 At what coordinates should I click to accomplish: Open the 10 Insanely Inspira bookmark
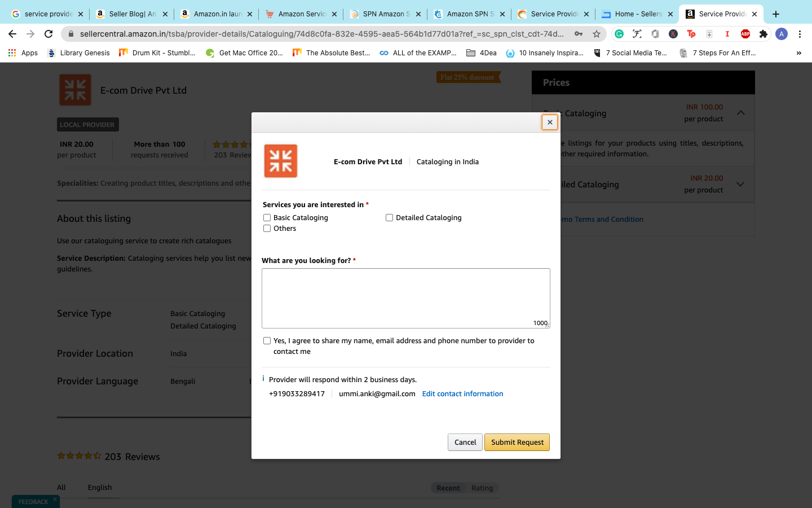tap(545, 53)
